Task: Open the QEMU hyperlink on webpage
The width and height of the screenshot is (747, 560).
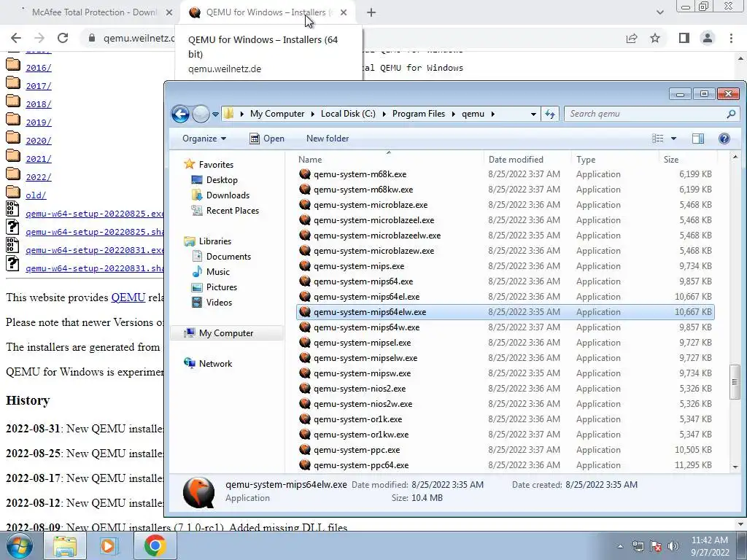Action: [128, 297]
